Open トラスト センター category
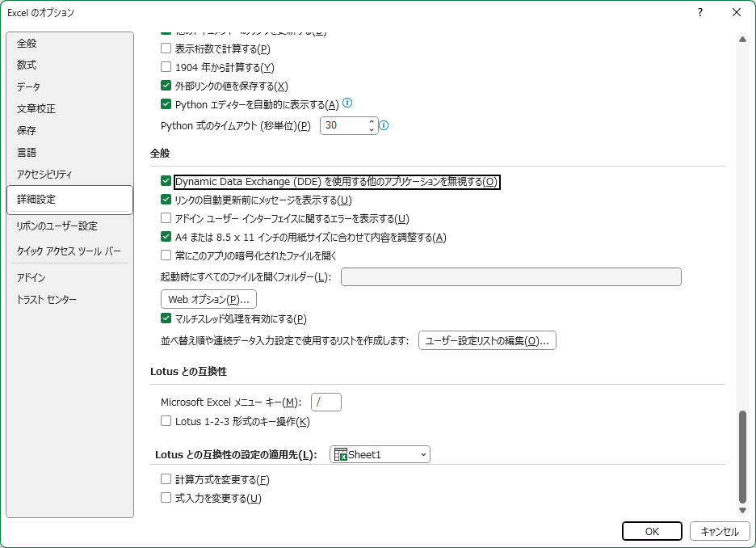Viewport: 756px width, 548px height. (x=70, y=300)
